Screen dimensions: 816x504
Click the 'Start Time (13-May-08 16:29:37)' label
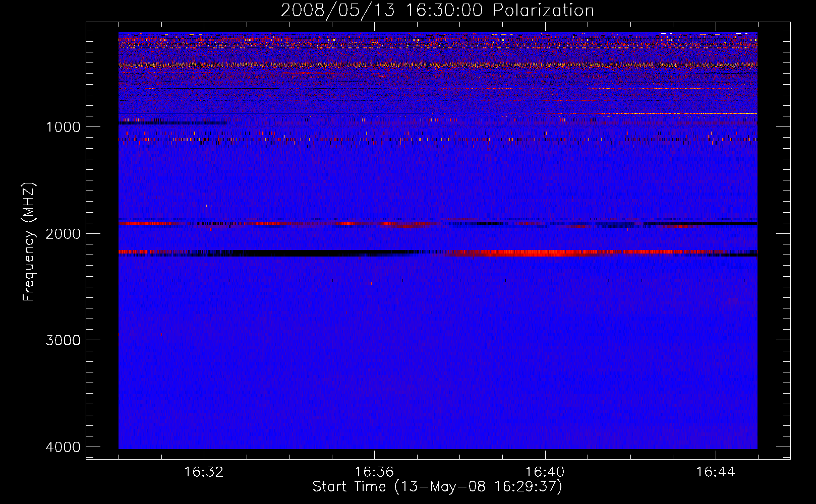(x=437, y=487)
